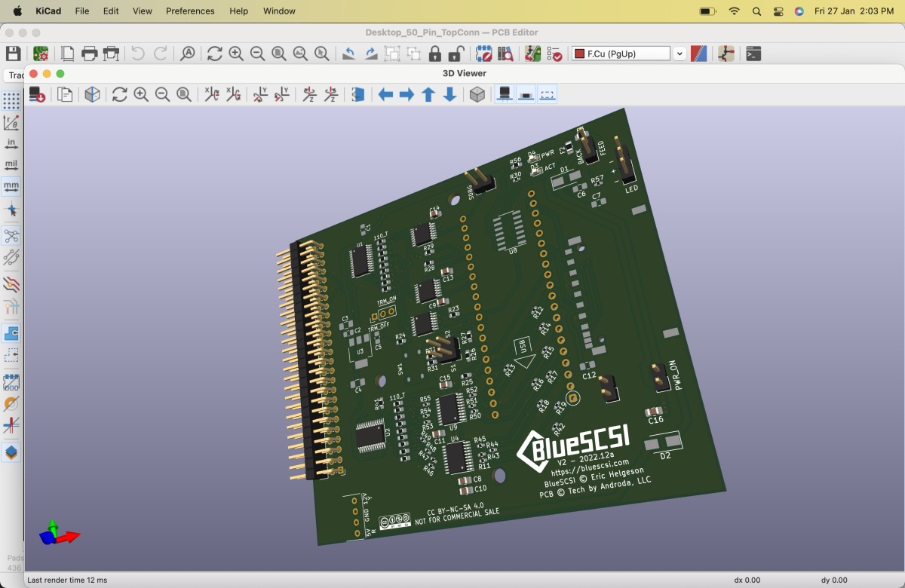The height and width of the screenshot is (588, 905).
Task: Open Page Settings in PCB Editor
Action: click(x=68, y=54)
